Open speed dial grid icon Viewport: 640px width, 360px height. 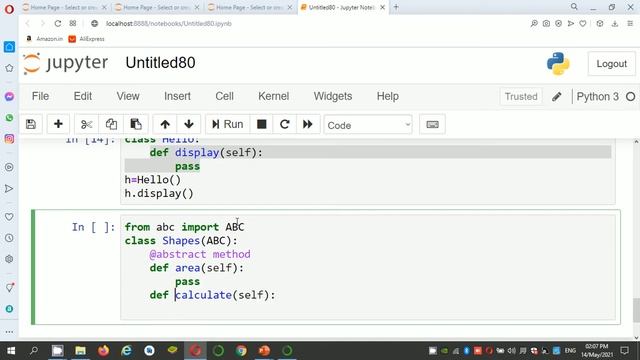click(73, 24)
